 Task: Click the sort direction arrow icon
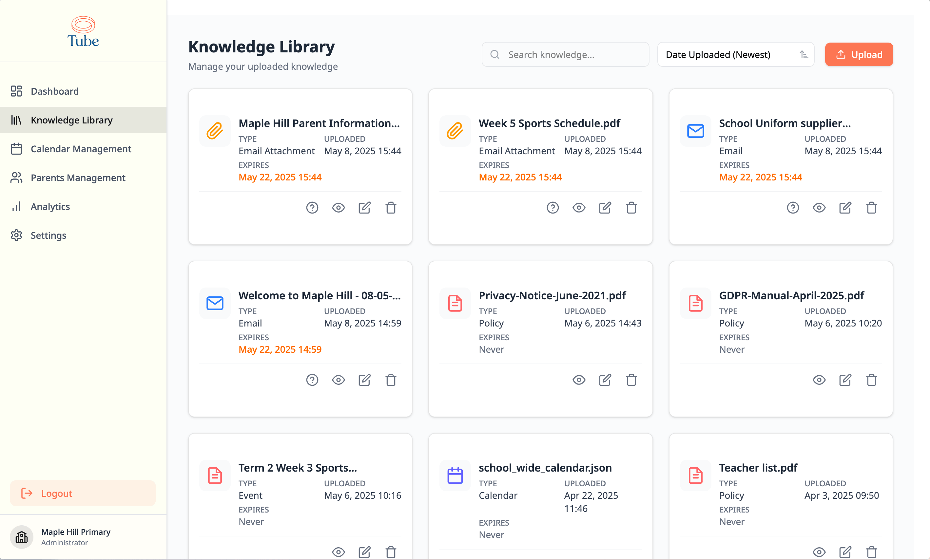click(x=804, y=54)
